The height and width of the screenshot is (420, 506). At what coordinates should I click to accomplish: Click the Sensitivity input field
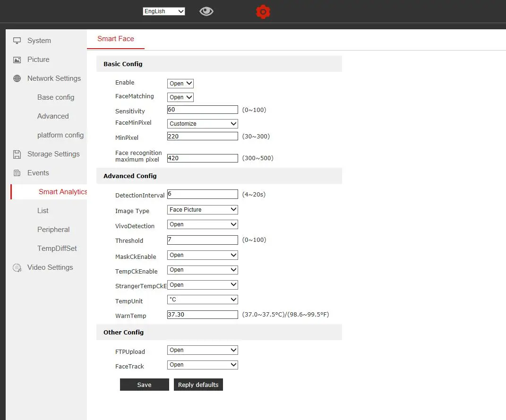click(x=203, y=110)
